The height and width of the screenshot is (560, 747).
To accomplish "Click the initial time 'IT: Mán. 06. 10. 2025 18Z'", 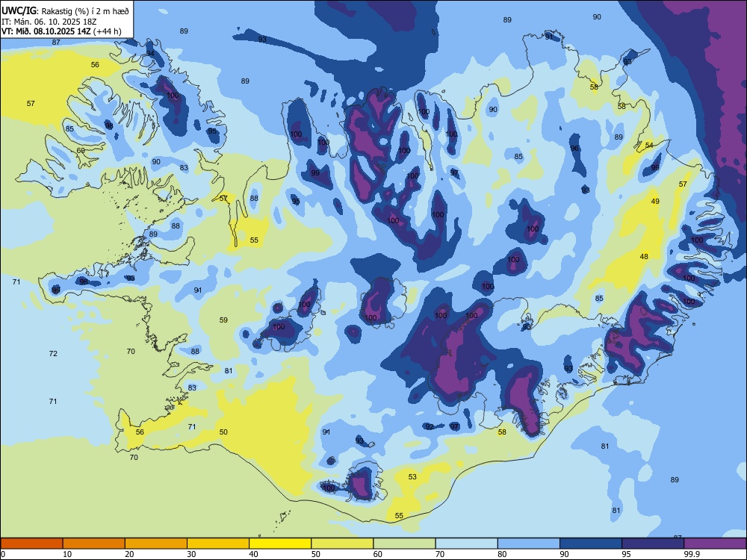I will point(49,22).
